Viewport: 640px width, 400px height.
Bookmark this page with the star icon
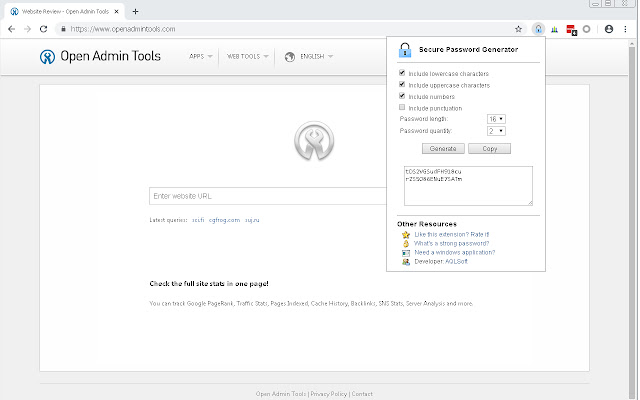[x=518, y=29]
